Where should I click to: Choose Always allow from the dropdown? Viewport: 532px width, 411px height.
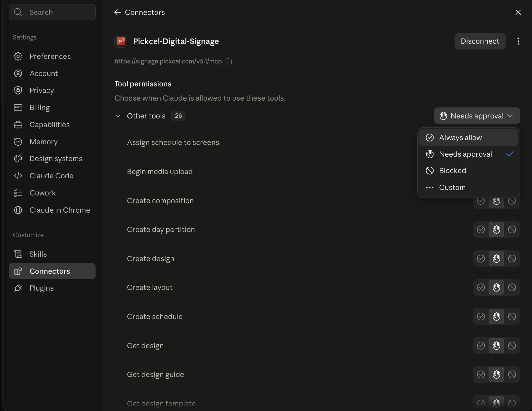tap(468, 138)
